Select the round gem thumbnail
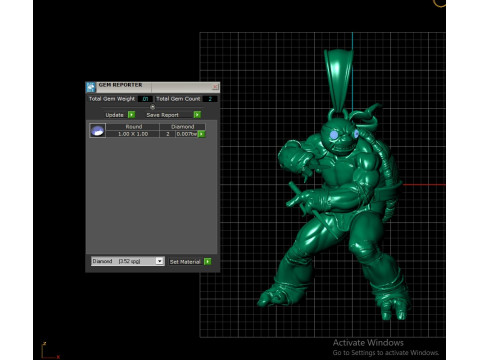The height and width of the screenshot is (360, 480). tap(98, 130)
